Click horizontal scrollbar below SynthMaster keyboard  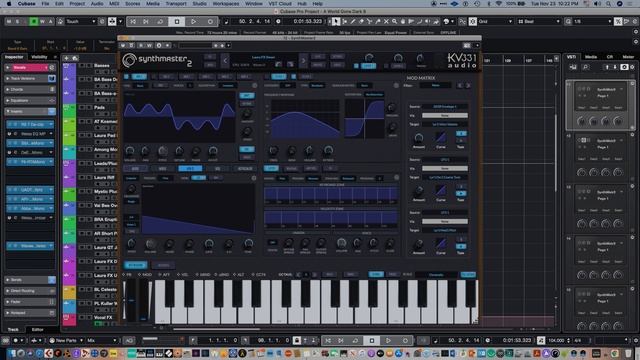tap(216, 329)
